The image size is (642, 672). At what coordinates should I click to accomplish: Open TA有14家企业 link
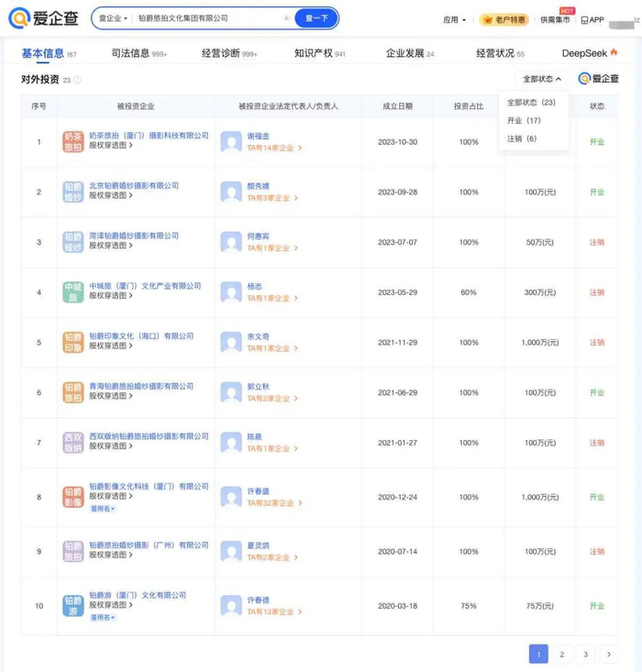(274, 148)
